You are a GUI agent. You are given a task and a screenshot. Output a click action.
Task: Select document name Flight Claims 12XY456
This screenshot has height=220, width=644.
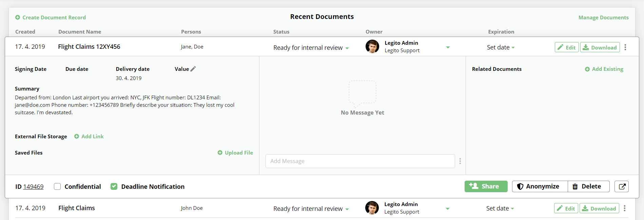(x=89, y=46)
